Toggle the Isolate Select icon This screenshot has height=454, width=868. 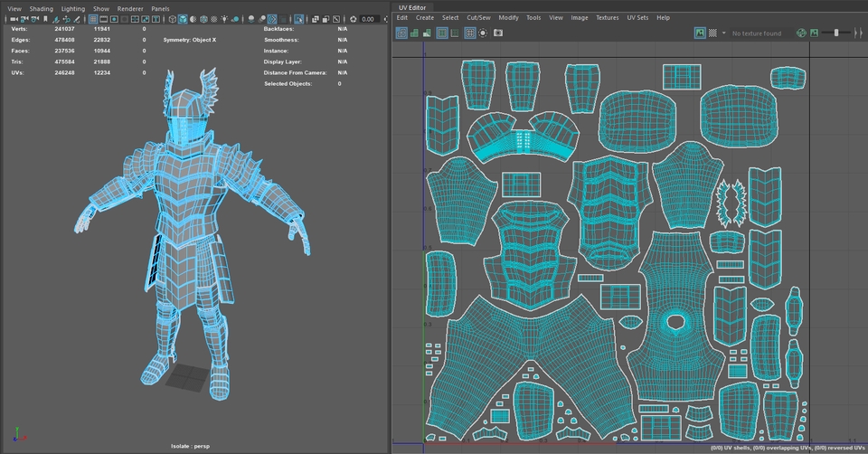[x=299, y=19]
